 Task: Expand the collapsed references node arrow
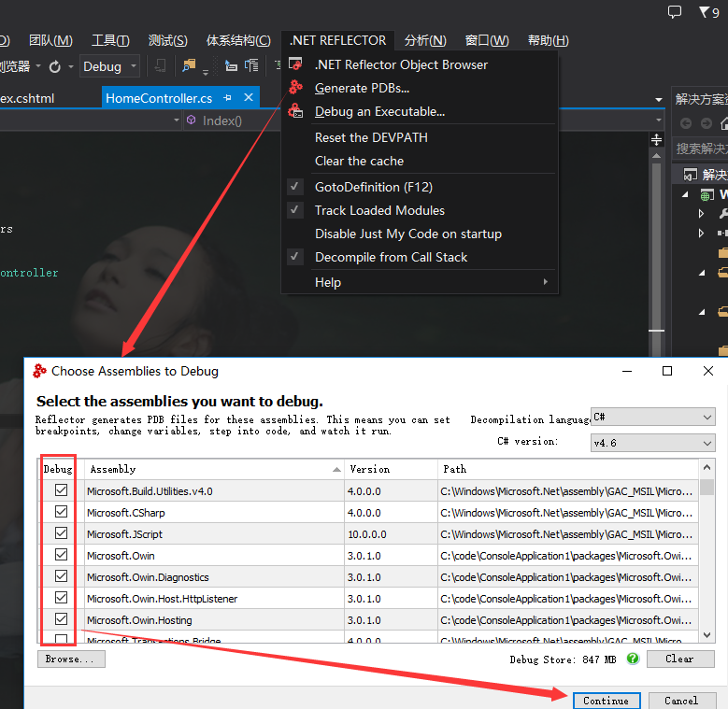pyautogui.click(x=702, y=233)
